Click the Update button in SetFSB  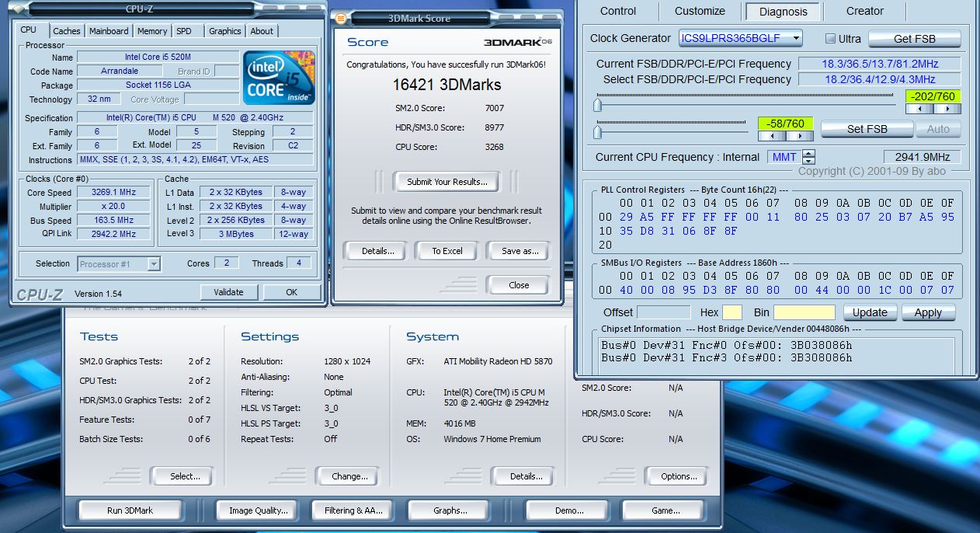click(x=870, y=312)
